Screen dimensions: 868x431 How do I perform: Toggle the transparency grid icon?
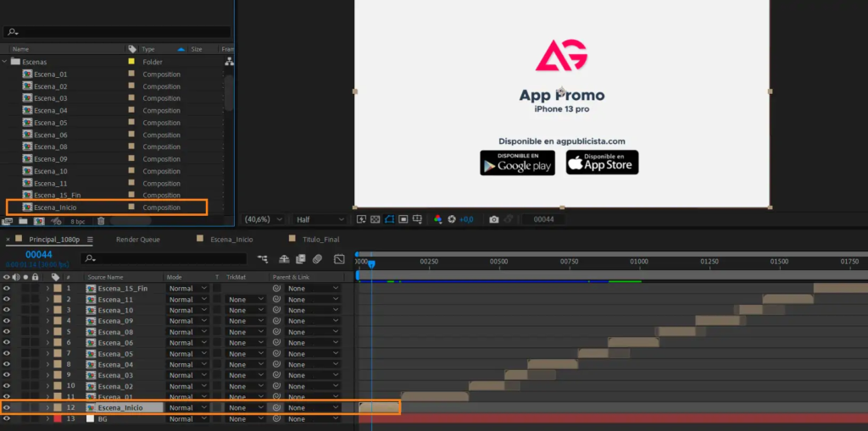376,219
